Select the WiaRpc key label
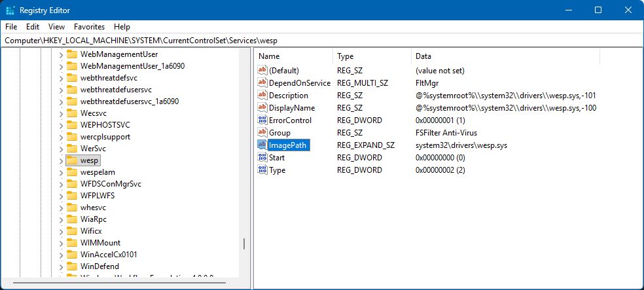Screen dimensions: 644x290 (x=94, y=219)
